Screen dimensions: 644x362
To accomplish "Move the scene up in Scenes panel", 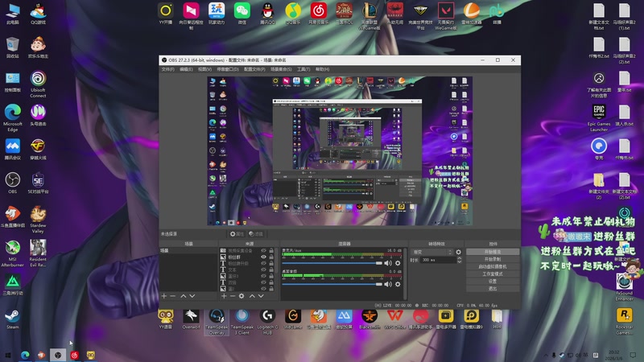I will point(184,296).
